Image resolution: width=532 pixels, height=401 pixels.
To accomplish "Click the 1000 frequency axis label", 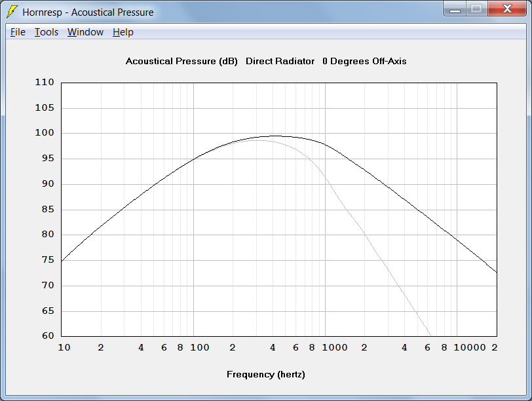I will [335, 347].
